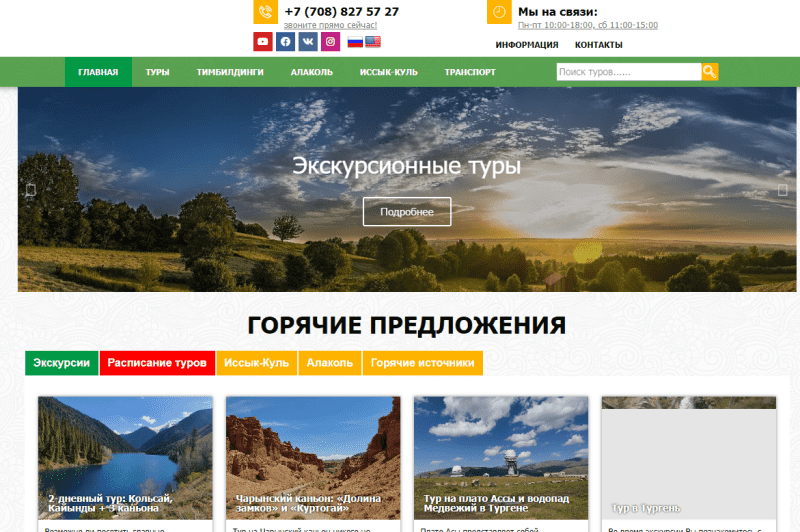The height and width of the screenshot is (532, 800).
Task: Open the ТУРЫ menu item
Action: (x=157, y=72)
